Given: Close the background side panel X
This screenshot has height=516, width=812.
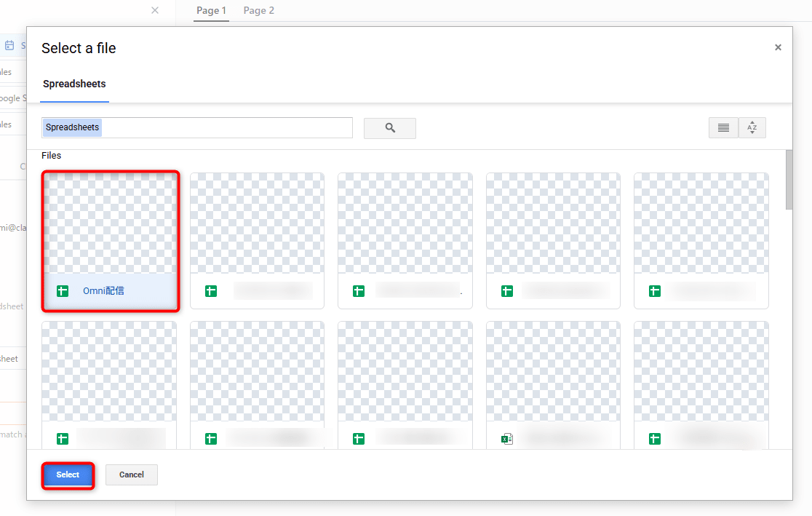Looking at the screenshot, I should pos(155,10).
